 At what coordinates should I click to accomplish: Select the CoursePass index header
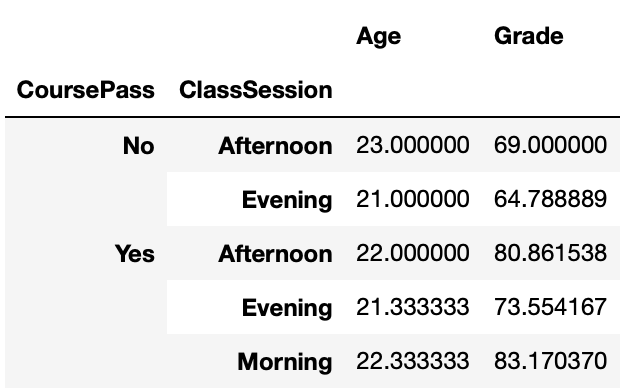(85, 90)
